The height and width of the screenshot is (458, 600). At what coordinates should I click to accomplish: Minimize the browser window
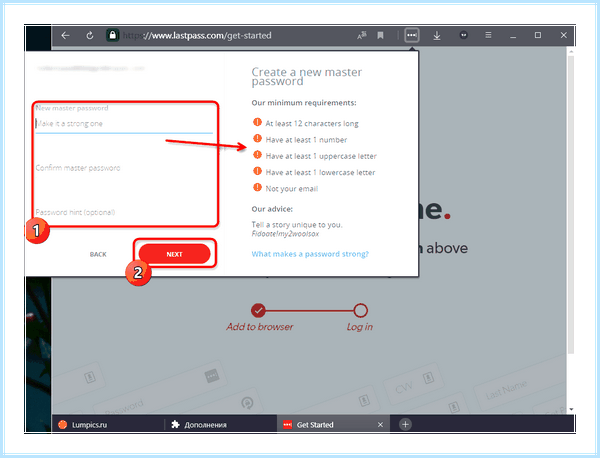[513, 36]
